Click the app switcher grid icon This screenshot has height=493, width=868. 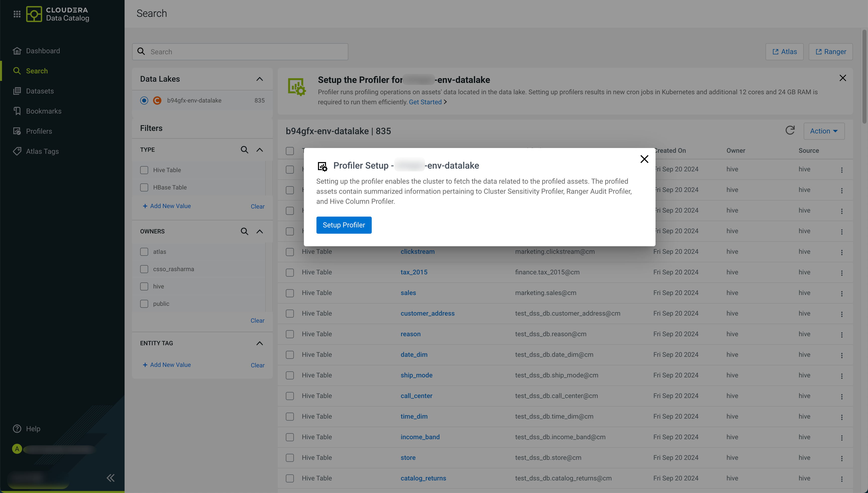[17, 14]
